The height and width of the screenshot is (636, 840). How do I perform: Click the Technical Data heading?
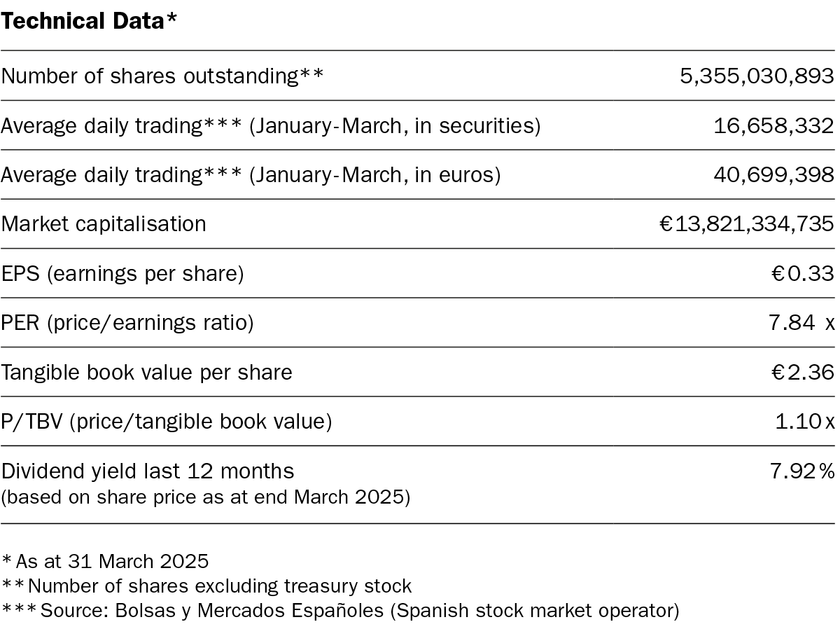coord(88,21)
